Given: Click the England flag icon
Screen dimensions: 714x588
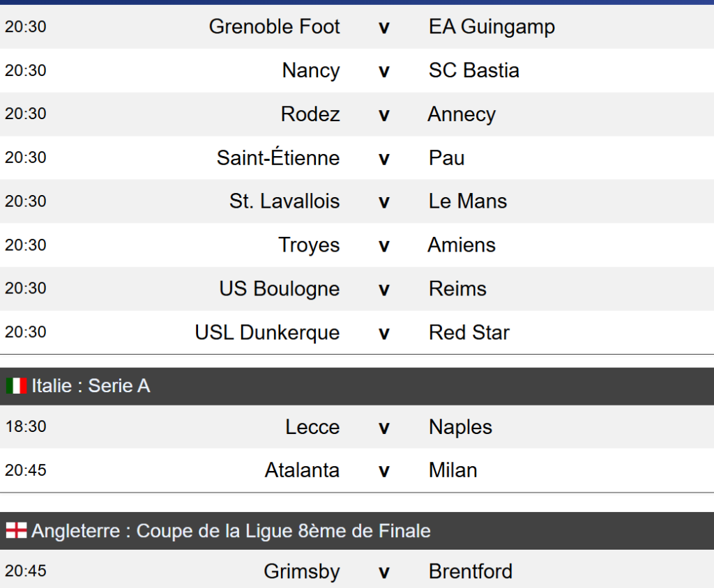Looking at the screenshot, I should [16, 531].
